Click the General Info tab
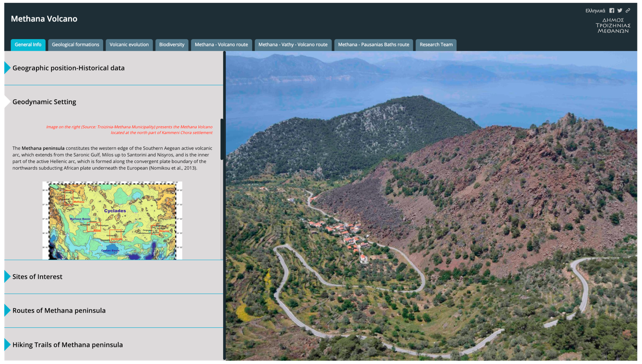The width and height of the screenshot is (642, 364). [x=28, y=45]
